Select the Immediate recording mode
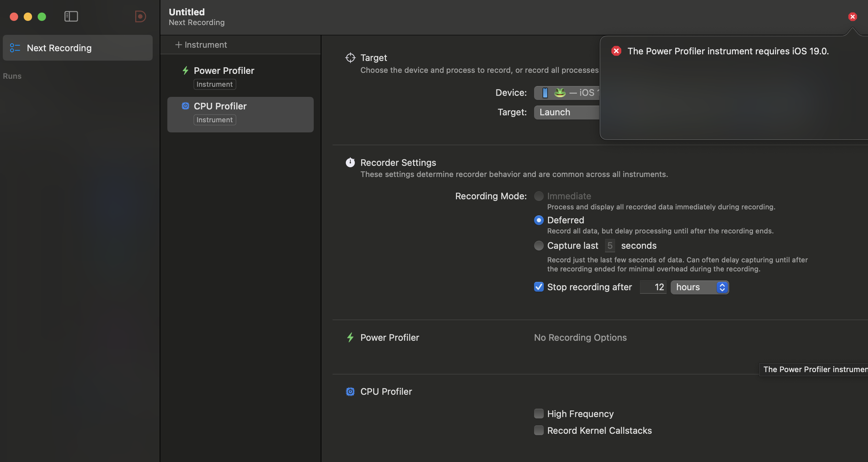Viewport: 868px width, 462px height. coord(539,196)
